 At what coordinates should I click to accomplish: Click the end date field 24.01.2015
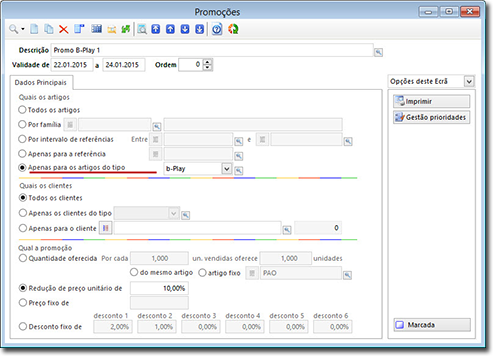[124, 65]
